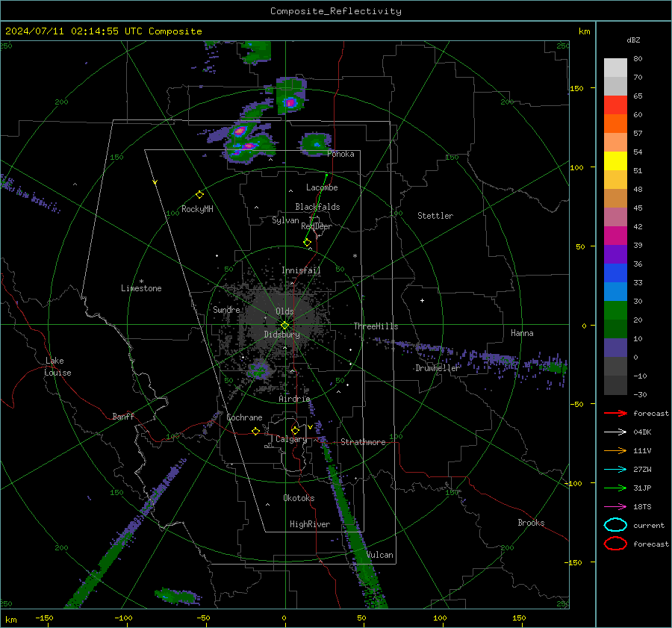Click the 80 dBZ light gray swatch
672x628 pixels.
(615, 67)
